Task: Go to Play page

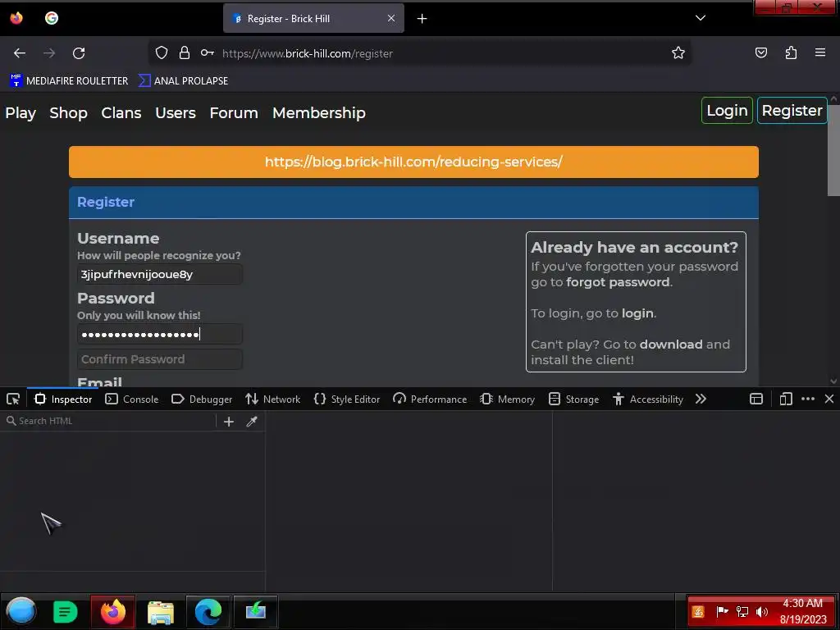Action: 21,113
